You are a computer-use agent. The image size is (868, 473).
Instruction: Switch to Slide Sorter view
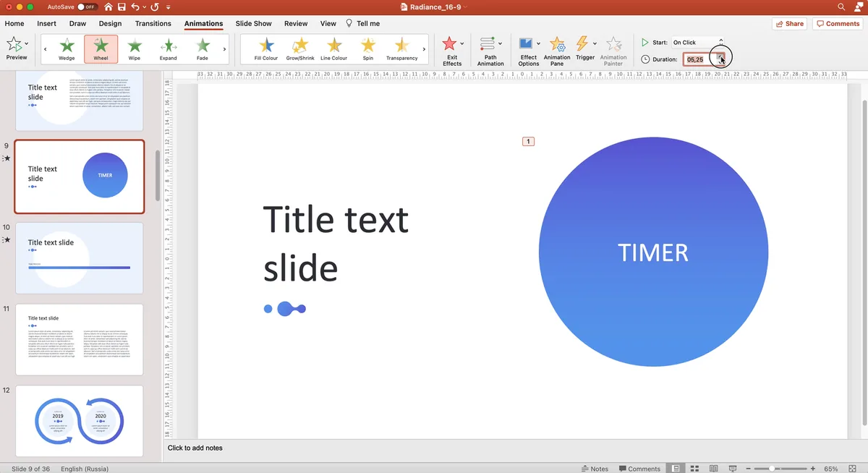click(x=694, y=469)
